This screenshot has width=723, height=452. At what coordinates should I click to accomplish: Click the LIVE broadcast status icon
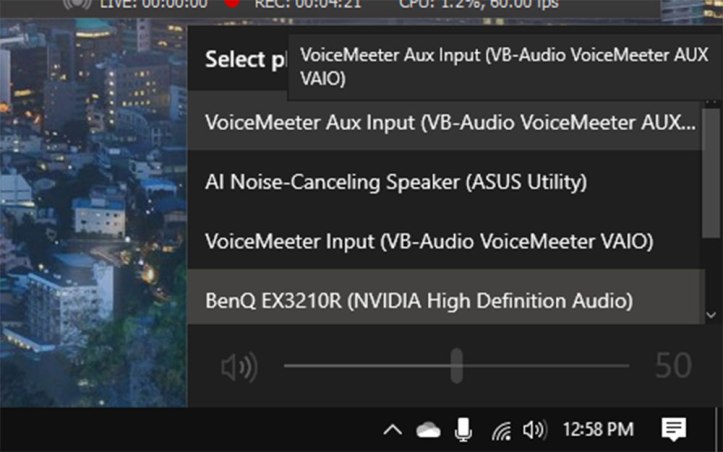[x=77, y=3]
